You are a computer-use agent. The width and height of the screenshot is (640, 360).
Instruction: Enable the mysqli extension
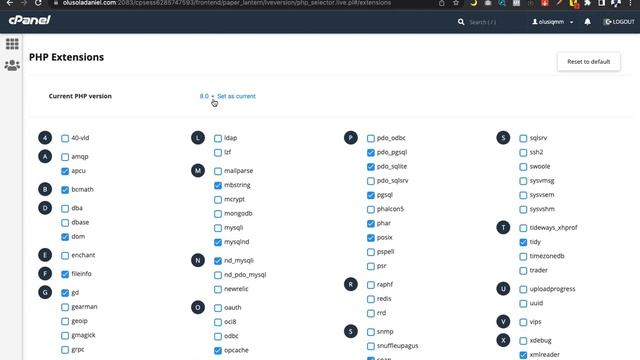click(218, 228)
